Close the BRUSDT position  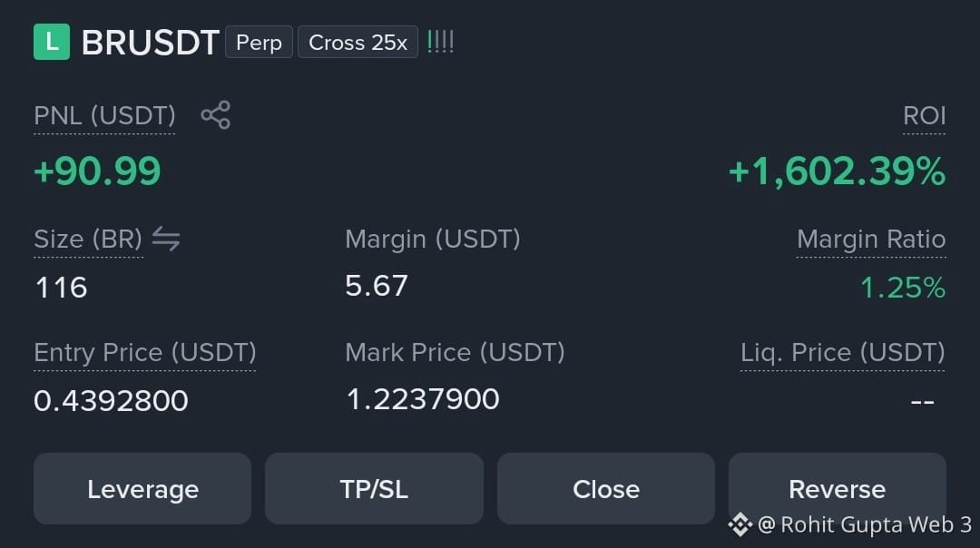pos(605,489)
